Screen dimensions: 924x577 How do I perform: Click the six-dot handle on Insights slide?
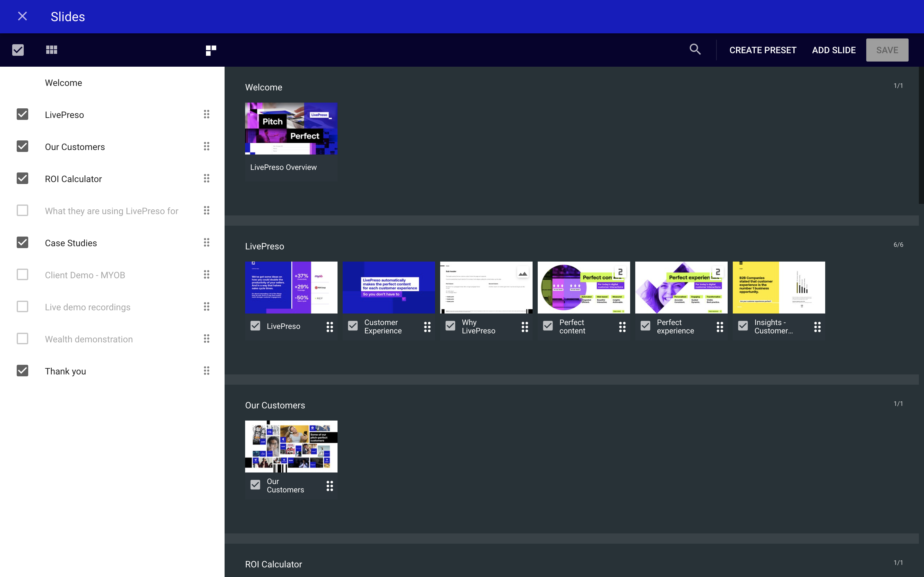point(818,327)
